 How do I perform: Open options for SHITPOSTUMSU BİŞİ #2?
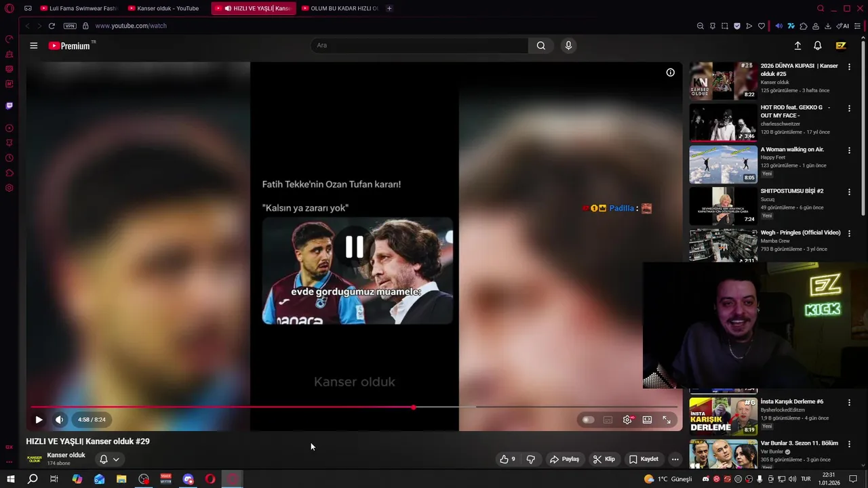[849, 192]
